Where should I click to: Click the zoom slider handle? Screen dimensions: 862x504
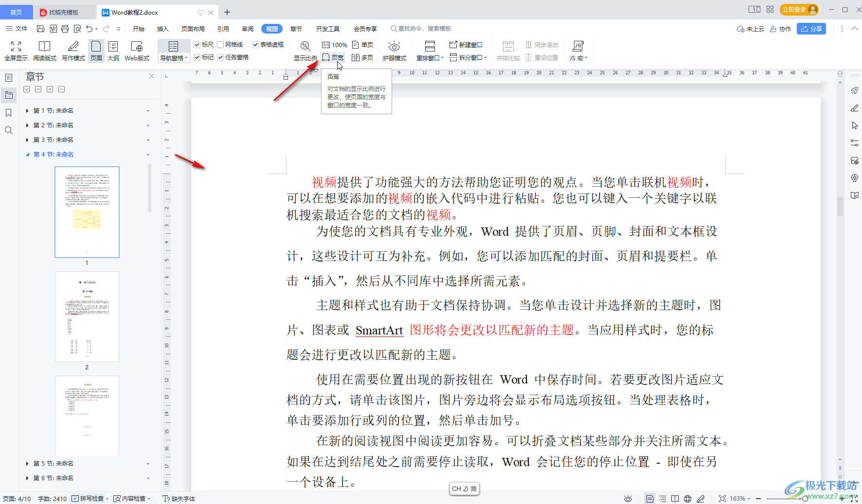pos(805,499)
